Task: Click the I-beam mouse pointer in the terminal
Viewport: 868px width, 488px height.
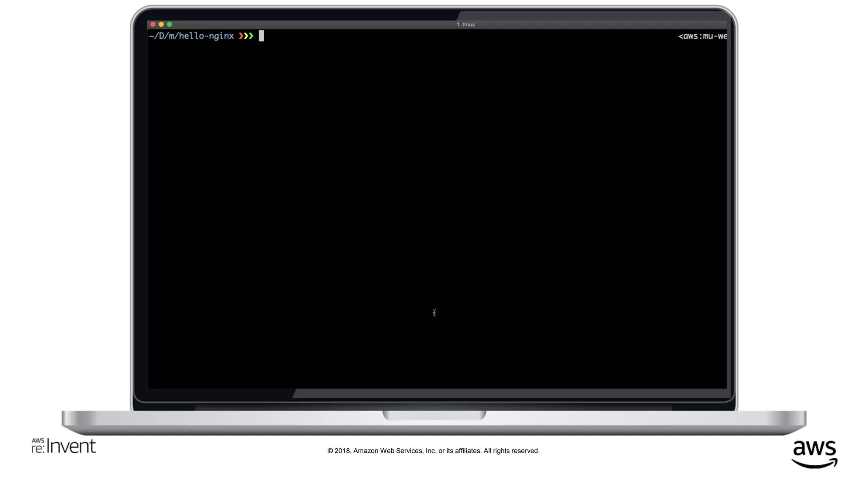Action: pos(434,313)
